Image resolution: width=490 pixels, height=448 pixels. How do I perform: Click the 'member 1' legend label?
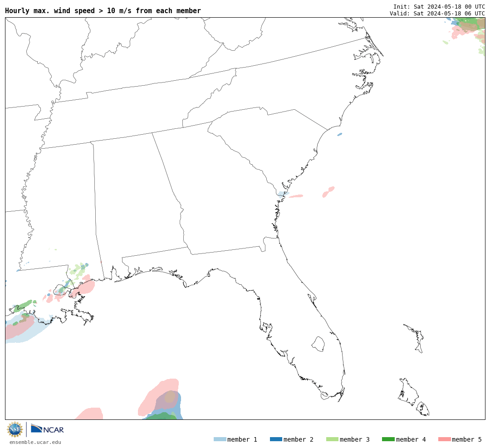click(x=242, y=439)
